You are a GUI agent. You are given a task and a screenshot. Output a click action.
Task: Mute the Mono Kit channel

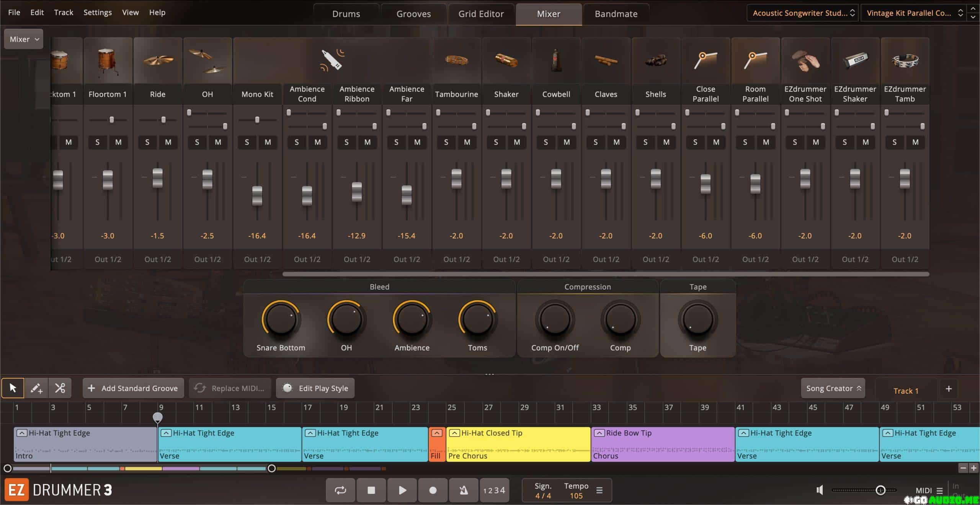tap(268, 142)
